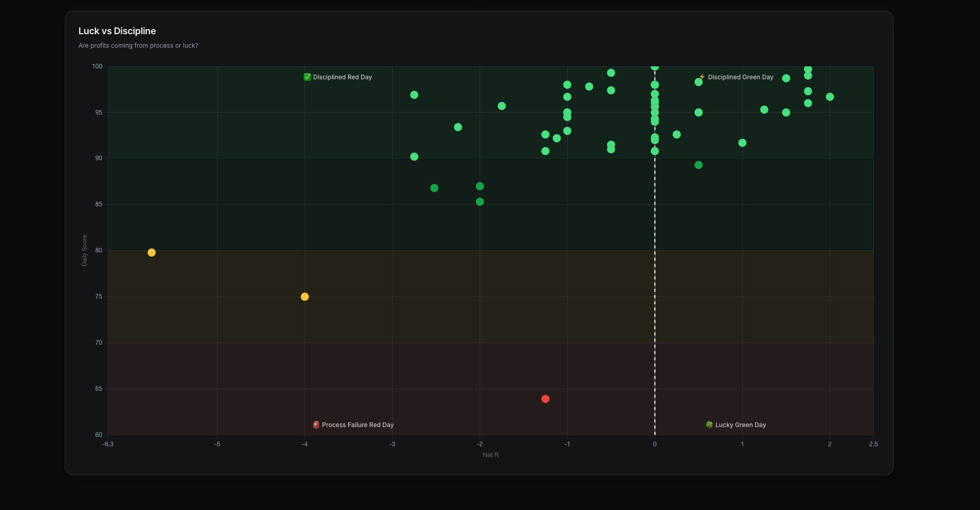
Task: Click the Disciplined Red Day checkmark icon
Action: click(307, 77)
